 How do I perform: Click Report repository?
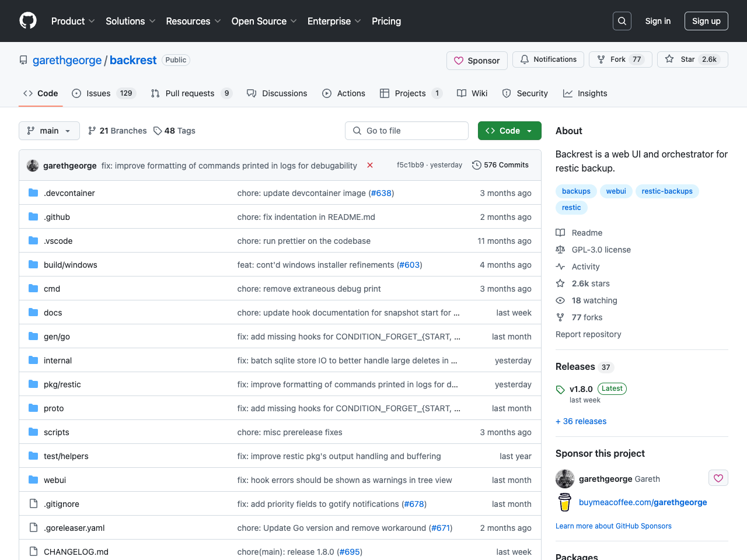click(588, 334)
